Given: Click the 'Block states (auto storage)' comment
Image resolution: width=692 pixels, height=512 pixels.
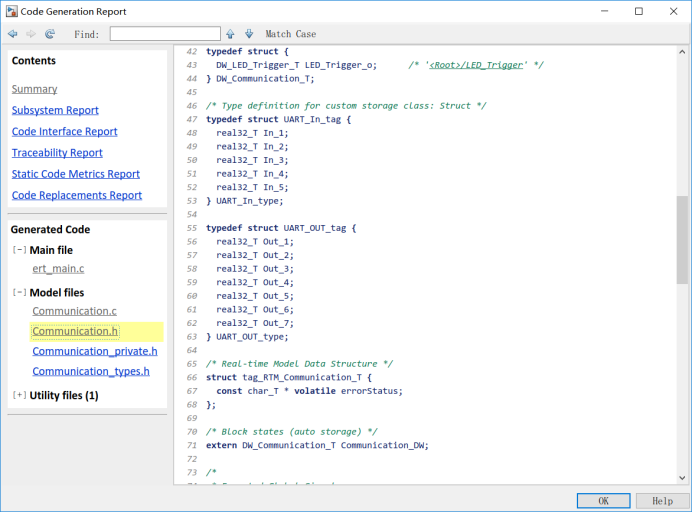Looking at the screenshot, I should point(292,432).
